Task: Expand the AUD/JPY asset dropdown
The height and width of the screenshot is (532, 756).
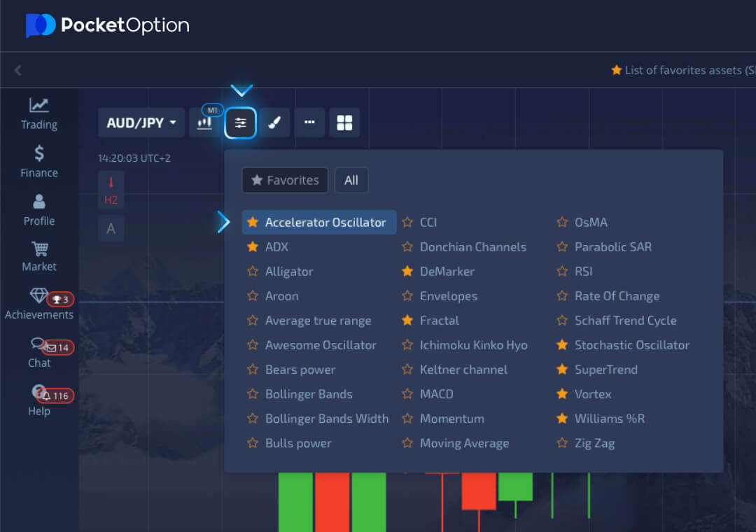Action: point(141,123)
